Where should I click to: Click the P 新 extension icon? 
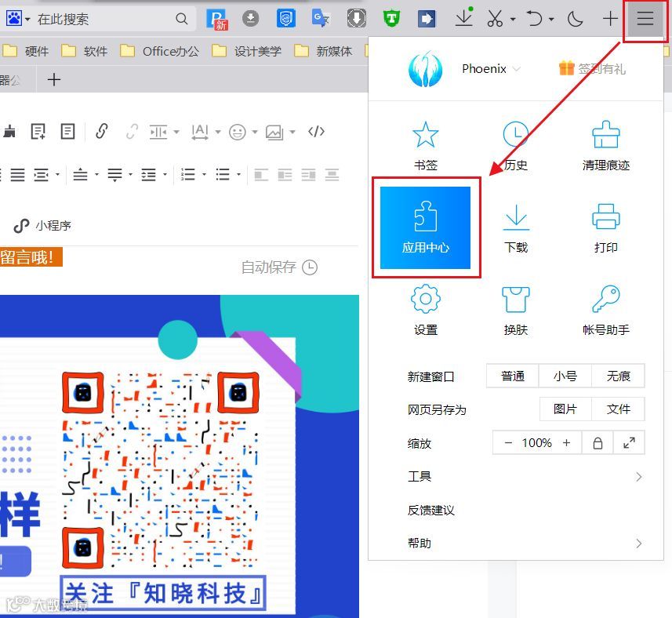pos(216,20)
